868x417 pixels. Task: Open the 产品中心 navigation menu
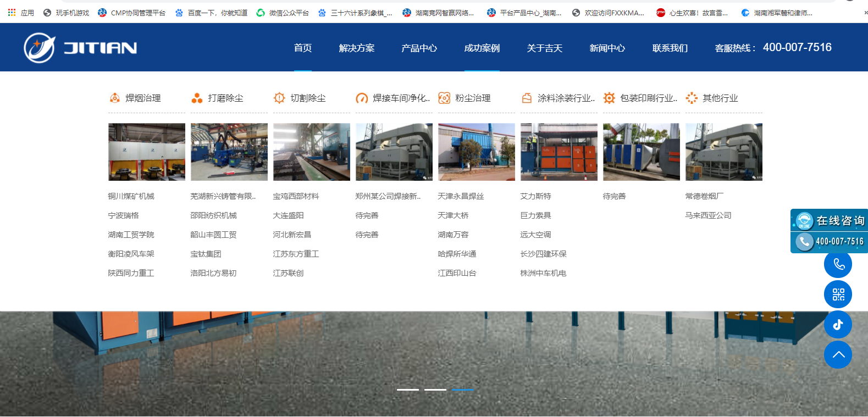(419, 48)
